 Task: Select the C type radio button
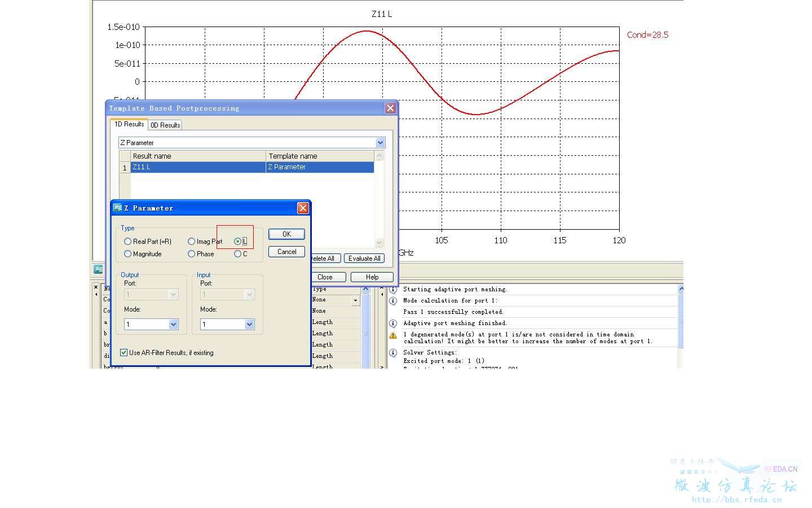click(238, 254)
